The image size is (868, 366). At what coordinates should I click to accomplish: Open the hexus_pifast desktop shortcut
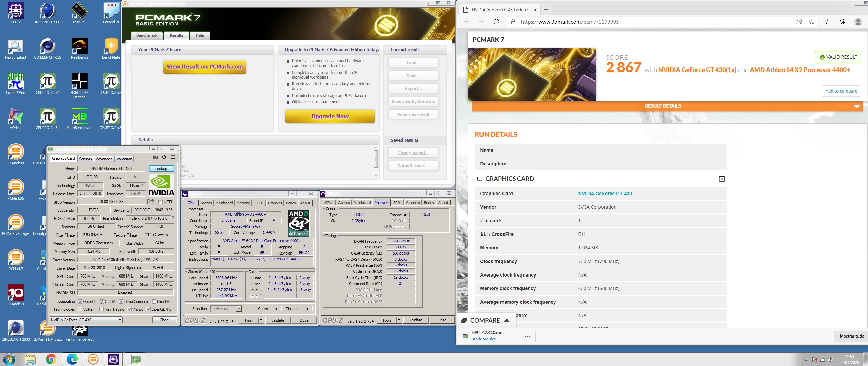[16, 48]
